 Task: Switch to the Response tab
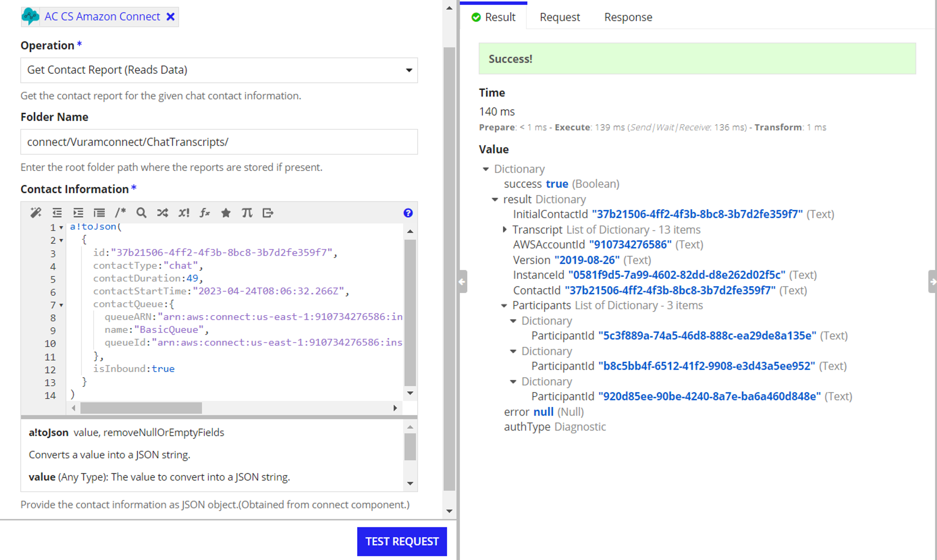[628, 17]
